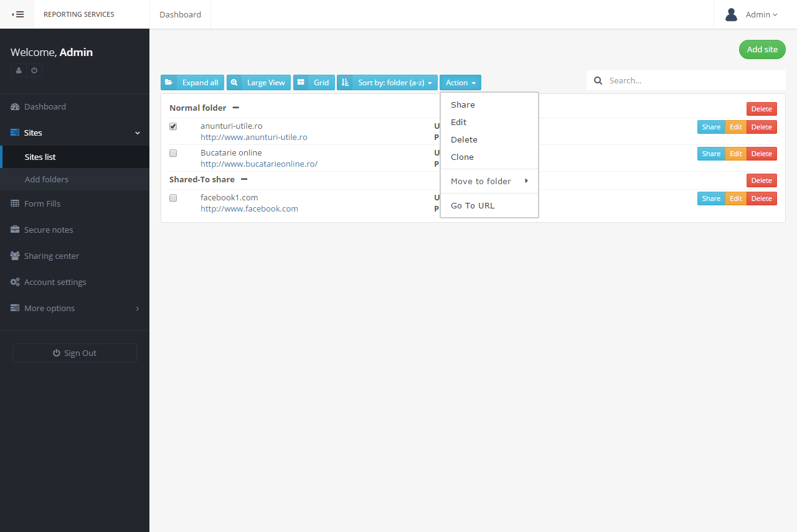Open Secure notes from the sidebar
The image size is (797, 532).
pyautogui.click(x=49, y=230)
